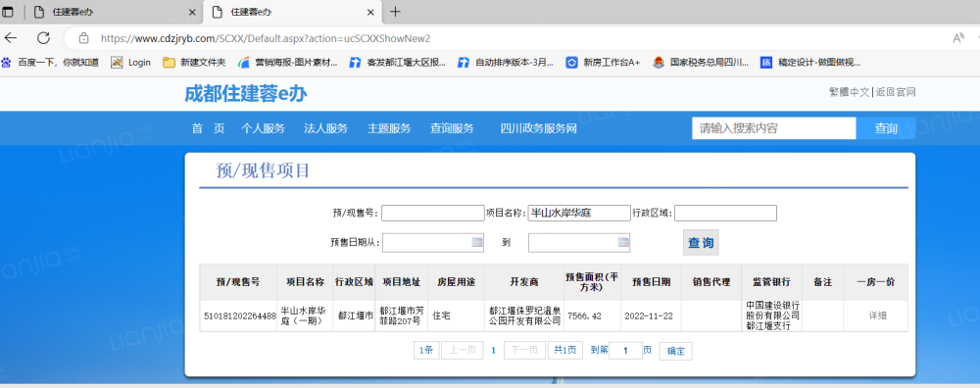Open the 首页 menu item
This screenshot has width=980, height=388.
[208, 128]
